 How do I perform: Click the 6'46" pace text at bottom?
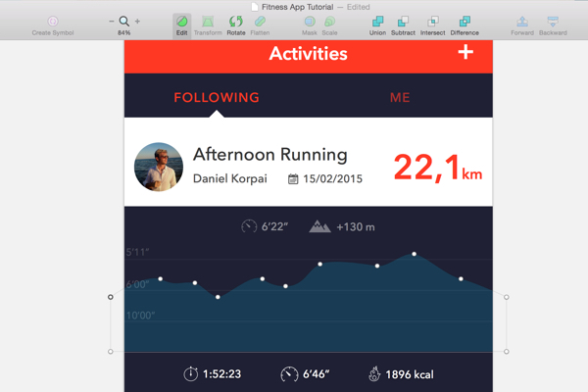[317, 374]
